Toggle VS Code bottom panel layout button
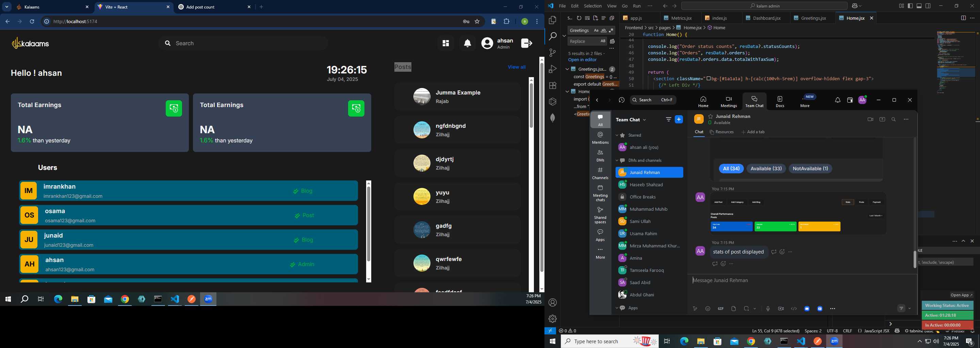980x348 pixels. point(919,6)
